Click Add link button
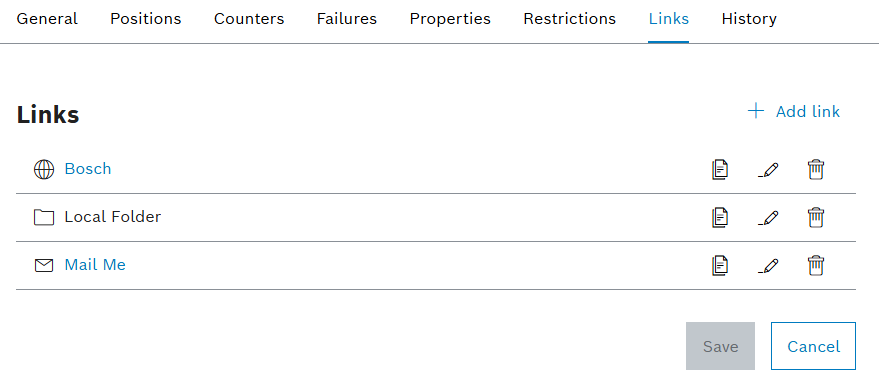 point(794,112)
